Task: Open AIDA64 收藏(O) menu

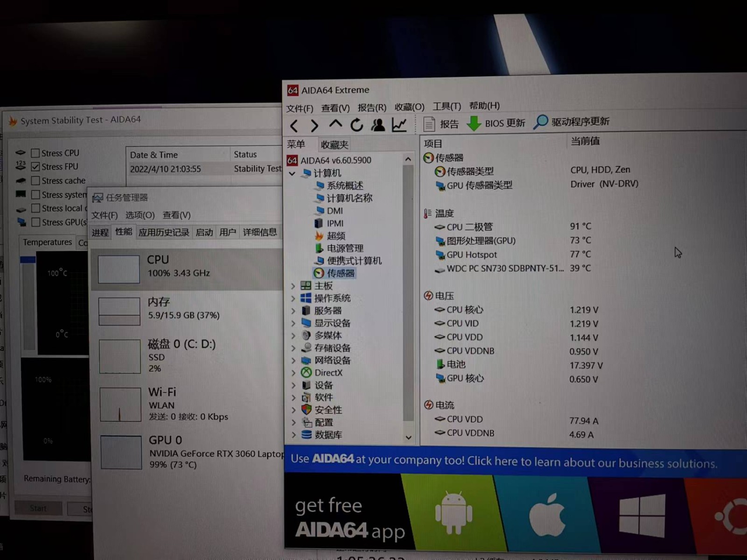Action: (409, 107)
